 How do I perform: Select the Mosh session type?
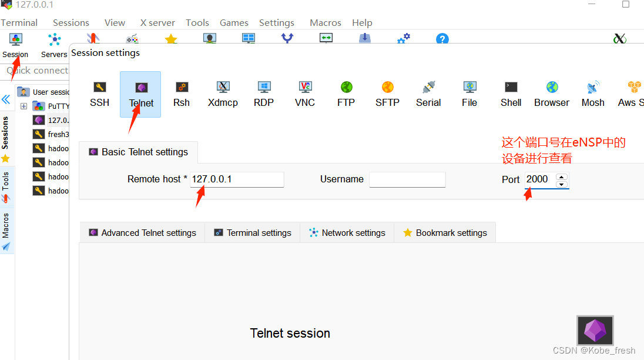[x=593, y=95]
